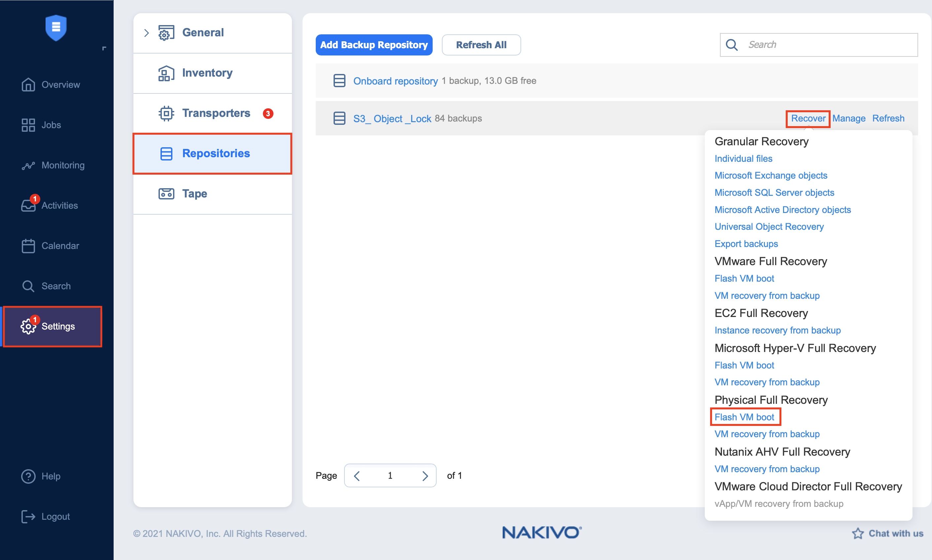The image size is (932, 560).
Task: Choose VM recovery from backup under Nutanix AHV
Action: (x=767, y=469)
